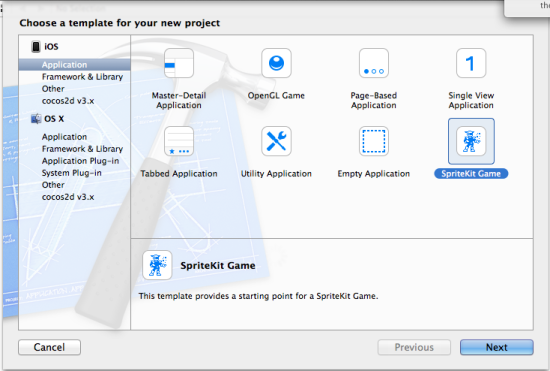Select Other under OS X
This screenshot has width=550, height=371.
point(53,185)
